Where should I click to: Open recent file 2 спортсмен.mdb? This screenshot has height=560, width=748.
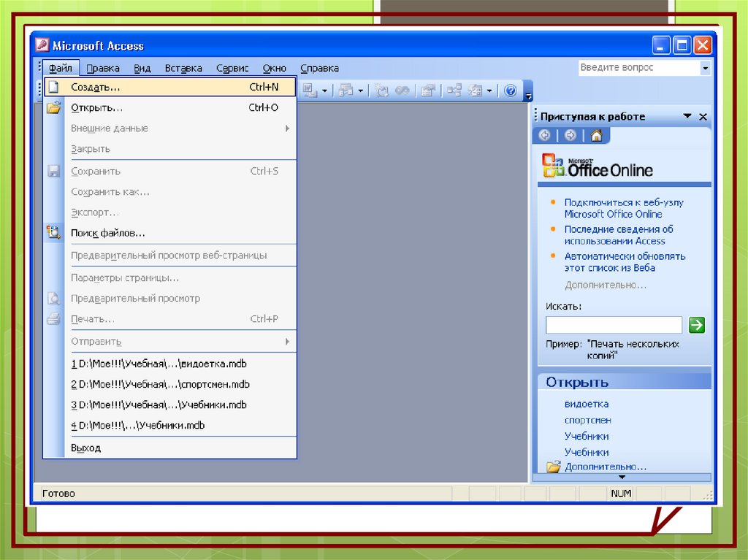(169, 384)
